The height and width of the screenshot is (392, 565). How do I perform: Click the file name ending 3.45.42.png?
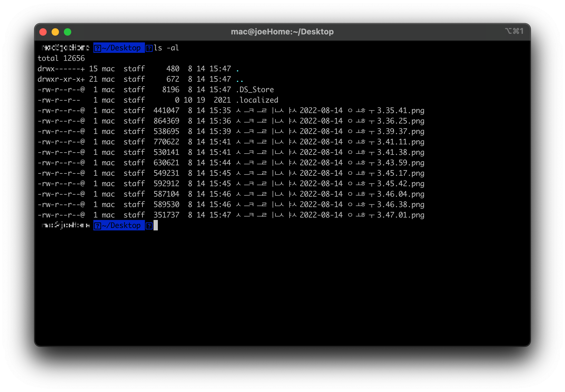tap(330, 184)
